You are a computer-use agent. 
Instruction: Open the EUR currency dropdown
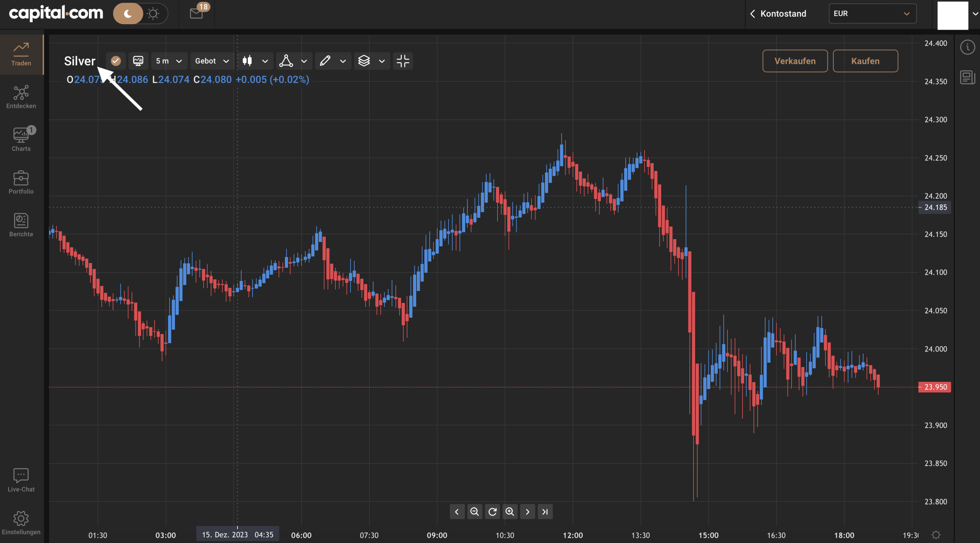coord(872,14)
